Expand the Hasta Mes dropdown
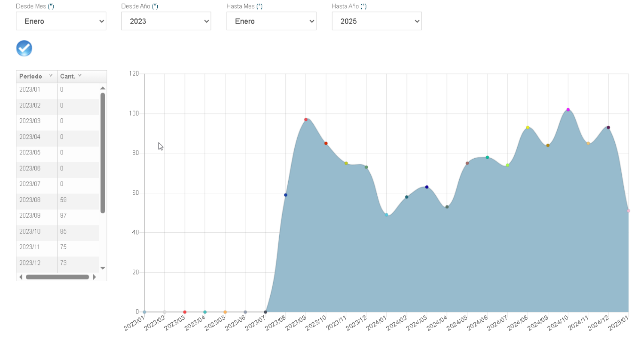Viewport: 644px width, 348px height. pyautogui.click(x=271, y=21)
